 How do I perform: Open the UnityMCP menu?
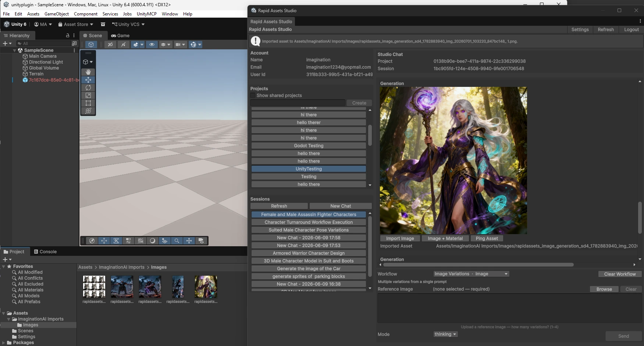tap(147, 14)
